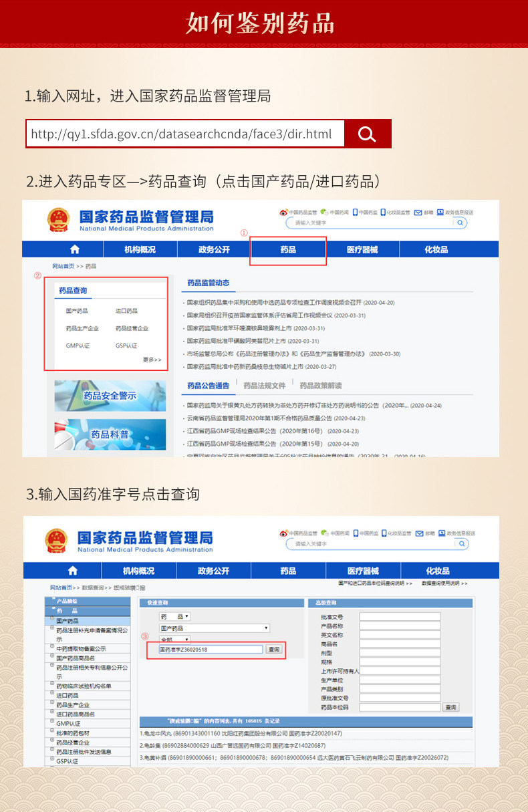
Task: Open the 药品经营企业 link under 药品查询
Action: point(132,329)
